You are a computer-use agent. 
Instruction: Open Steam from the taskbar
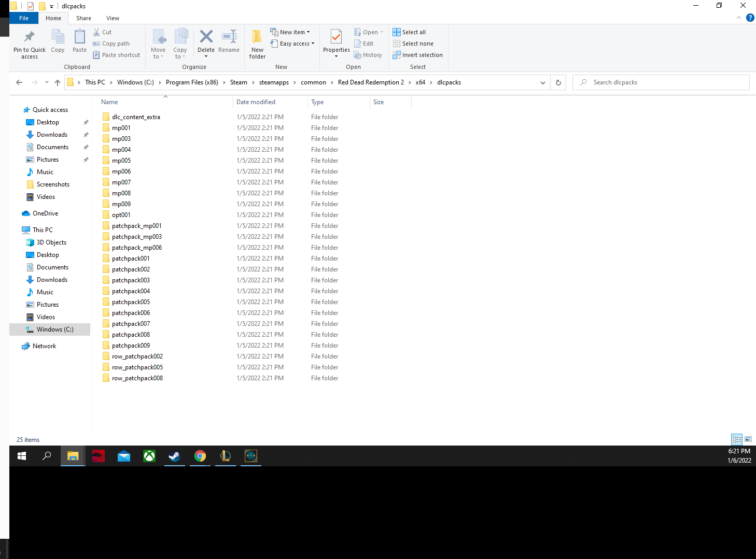(174, 456)
